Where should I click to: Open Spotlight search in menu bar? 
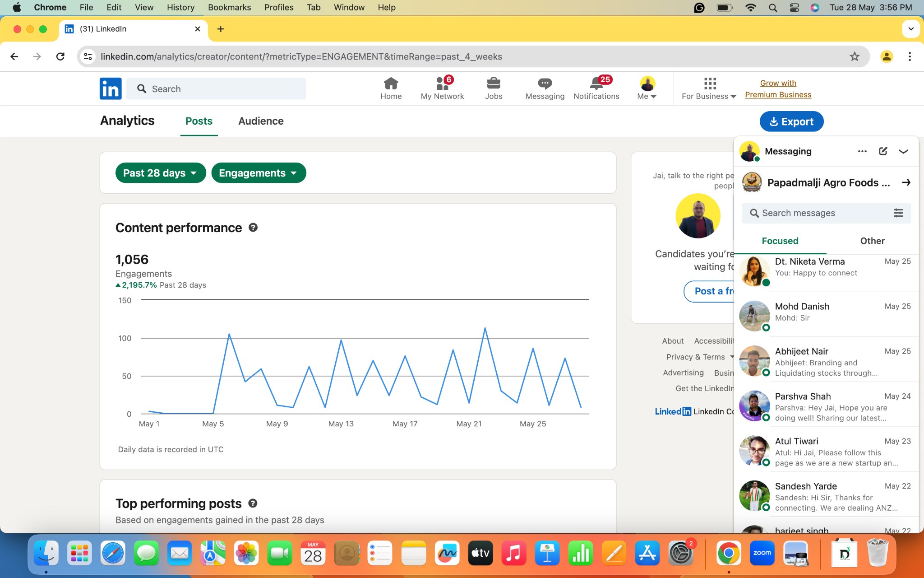pos(773,8)
